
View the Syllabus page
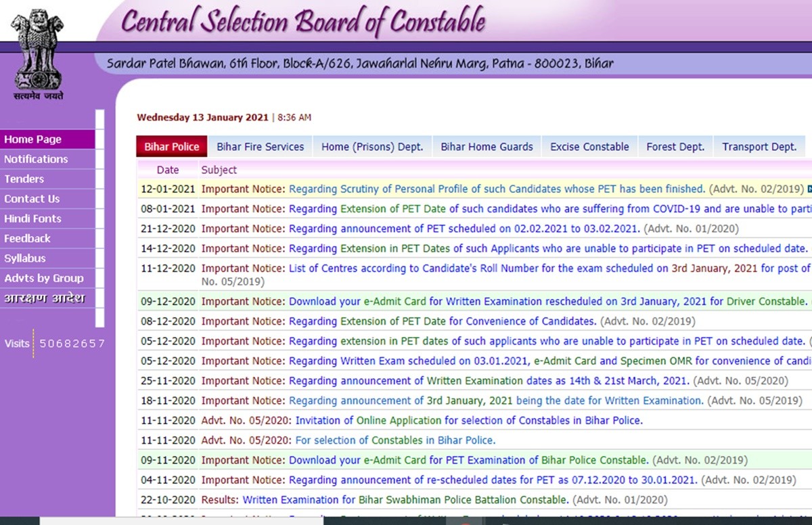25,258
